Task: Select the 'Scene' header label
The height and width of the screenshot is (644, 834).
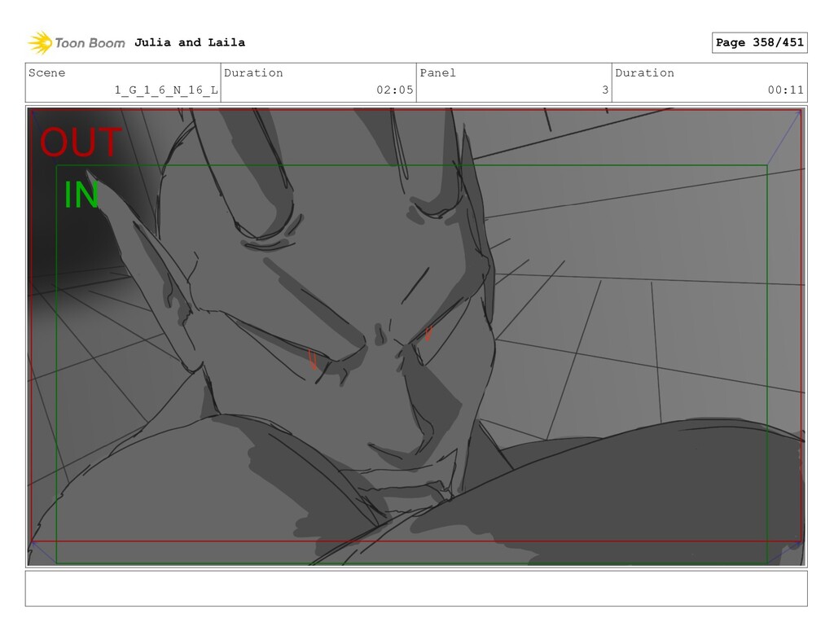Action: coord(46,72)
